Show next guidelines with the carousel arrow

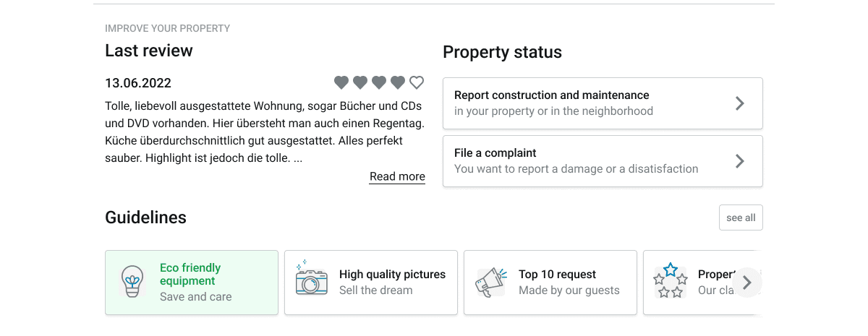click(748, 283)
